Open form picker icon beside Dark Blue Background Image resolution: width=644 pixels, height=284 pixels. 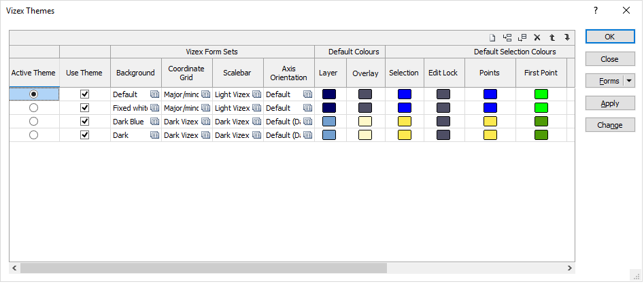click(x=155, y=122)
